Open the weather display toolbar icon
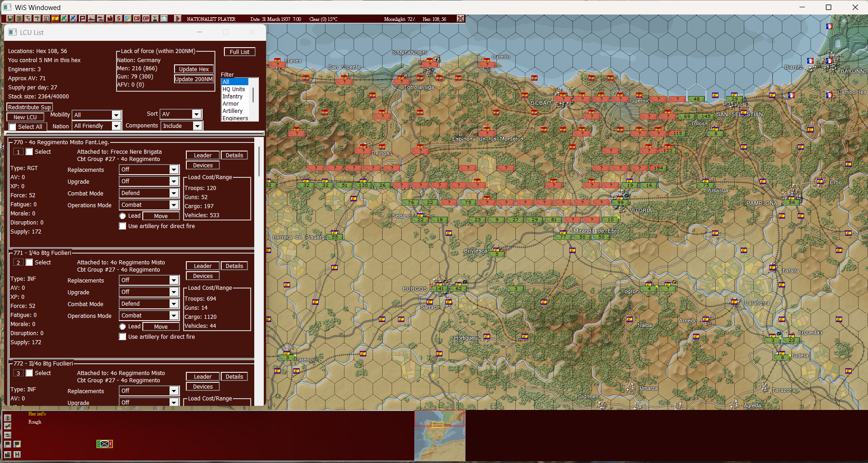 pos(164,19)
